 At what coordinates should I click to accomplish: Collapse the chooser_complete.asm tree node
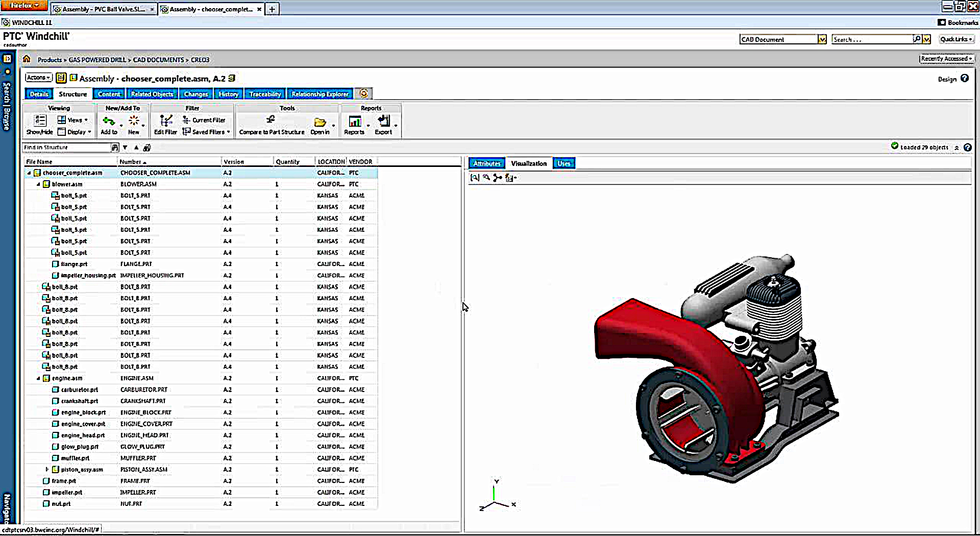coord(29,173)
